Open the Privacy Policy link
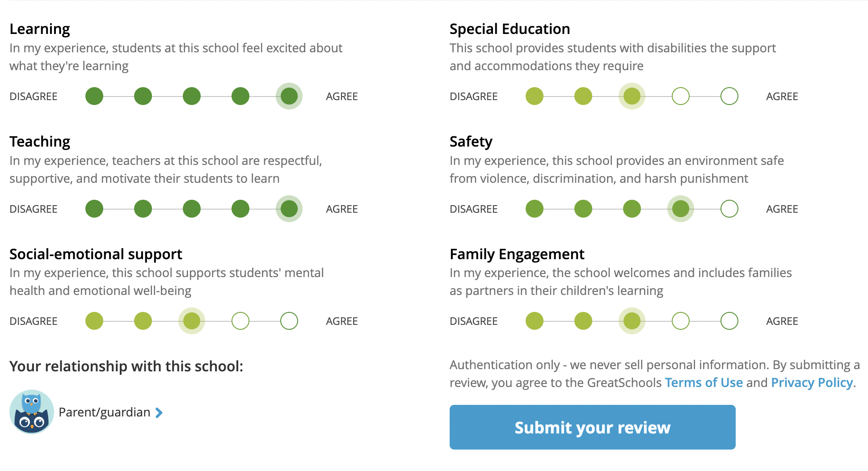The width and height of the screenshot is (868, 471). [x=812, y=383]
